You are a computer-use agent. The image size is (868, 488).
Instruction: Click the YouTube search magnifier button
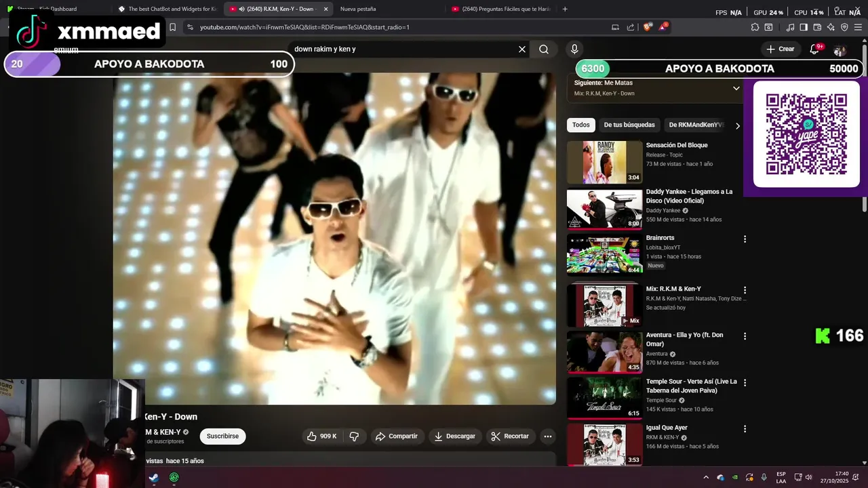coord(544,49)
